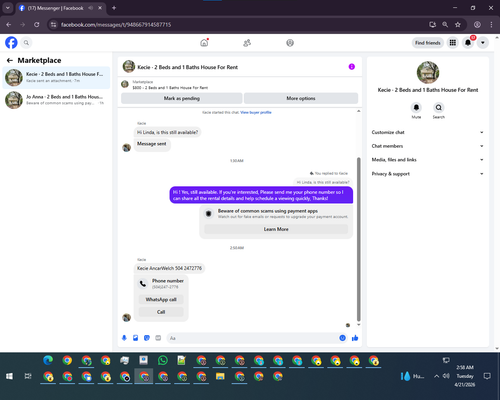The image size is (500, 400).
Task: Click the Find friends button
Action: [x=428, y=43]
